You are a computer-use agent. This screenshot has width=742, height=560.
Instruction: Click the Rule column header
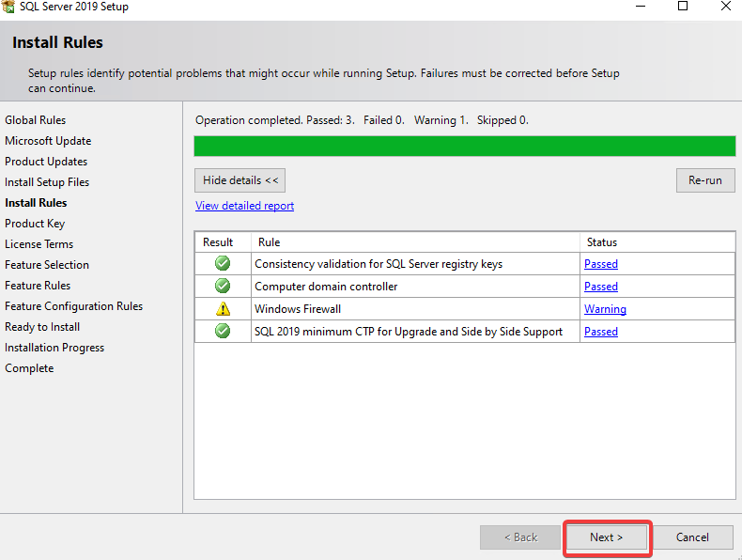415,242
